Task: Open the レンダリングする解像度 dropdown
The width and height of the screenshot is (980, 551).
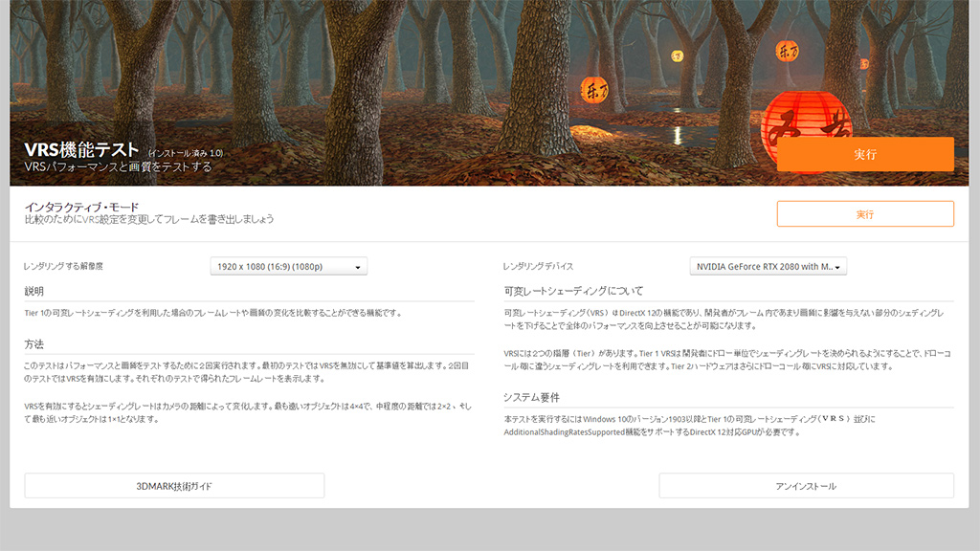Action: pyautogui.click(x=288, y=266)
